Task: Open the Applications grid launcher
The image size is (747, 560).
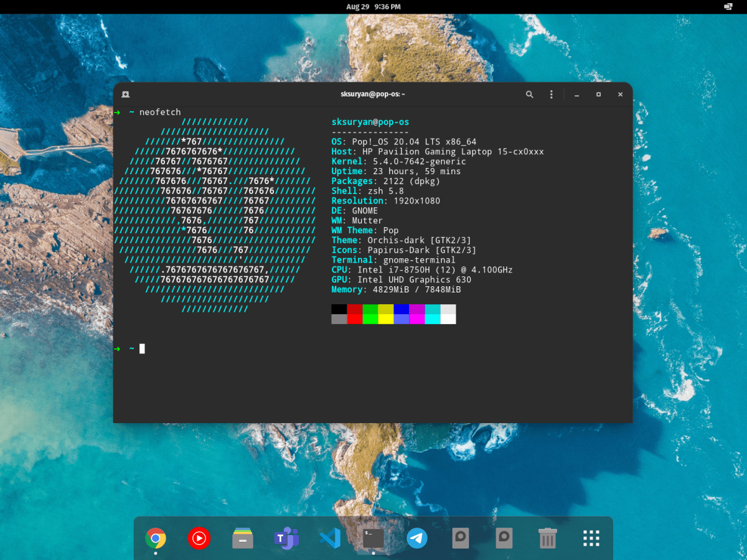Action: coord(590,538)
